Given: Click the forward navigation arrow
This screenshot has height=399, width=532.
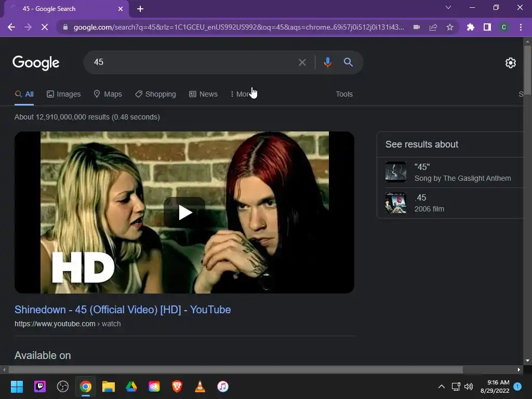Looking at the screenshot, I should click(x=28, y=27).
